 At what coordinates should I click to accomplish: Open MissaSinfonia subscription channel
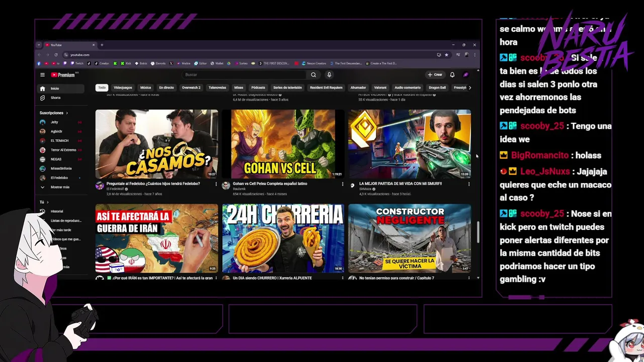click(x=61, y=168)
